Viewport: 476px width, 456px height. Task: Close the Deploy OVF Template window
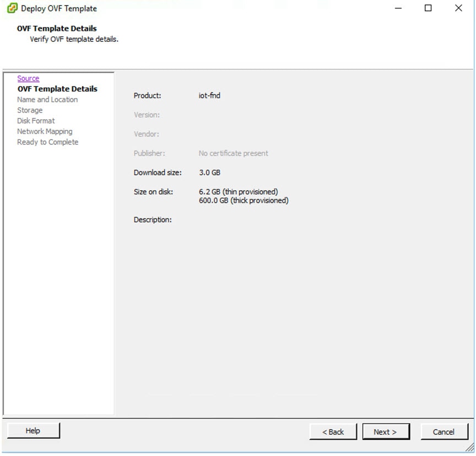[x=458, y=8]
